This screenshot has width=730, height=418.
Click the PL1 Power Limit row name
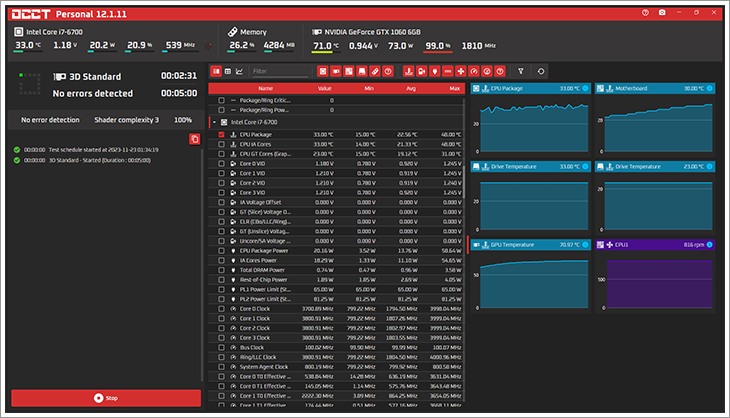click(265, 290)
